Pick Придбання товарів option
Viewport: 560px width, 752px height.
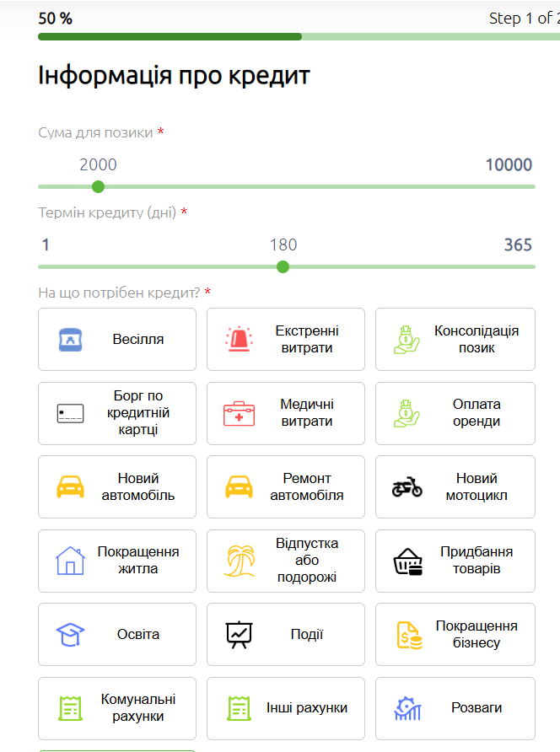455,561
